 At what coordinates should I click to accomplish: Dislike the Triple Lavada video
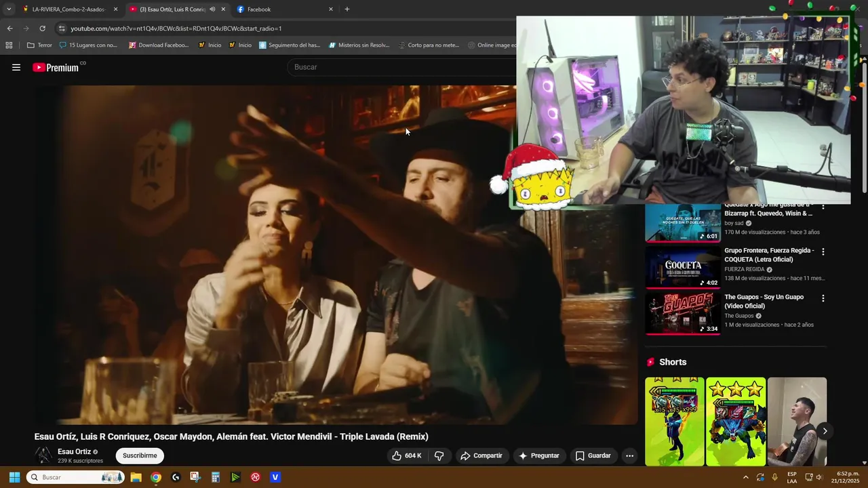coord(439,455)
